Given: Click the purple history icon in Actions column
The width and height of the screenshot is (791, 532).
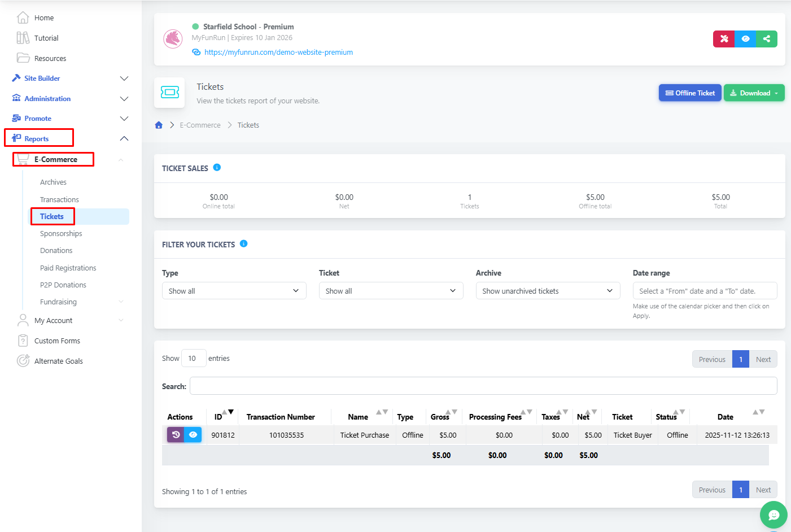Looking at the screenshot, I should tap(176, 435).
